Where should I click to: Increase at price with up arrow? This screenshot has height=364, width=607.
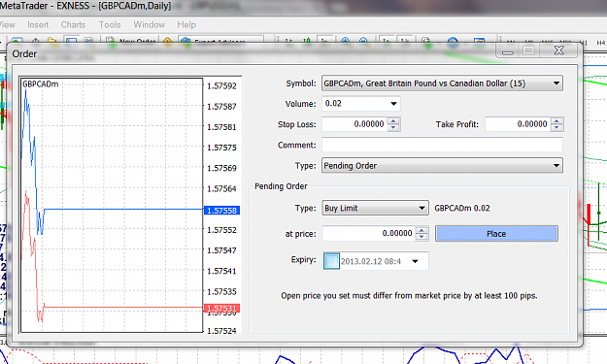point(422,230)
